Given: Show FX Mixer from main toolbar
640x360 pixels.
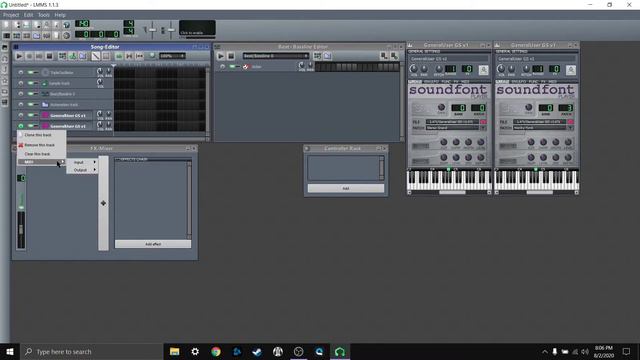Looking at the screenshot, I should point(47,36).
